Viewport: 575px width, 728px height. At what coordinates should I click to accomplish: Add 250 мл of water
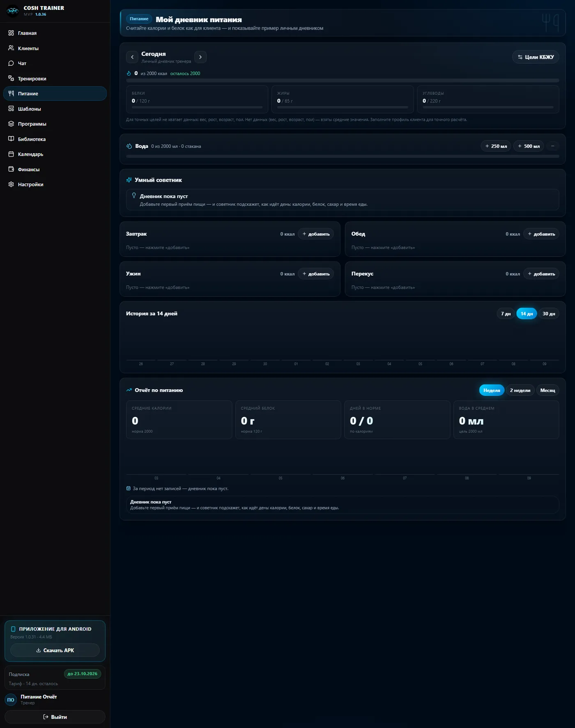pyautogui.click(x=496, y=146)
